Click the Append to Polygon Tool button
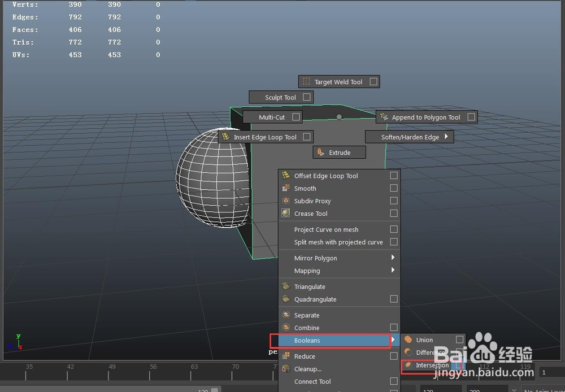Image resolution: width=565 pixels, height=392 pixels. pos(427,117)
